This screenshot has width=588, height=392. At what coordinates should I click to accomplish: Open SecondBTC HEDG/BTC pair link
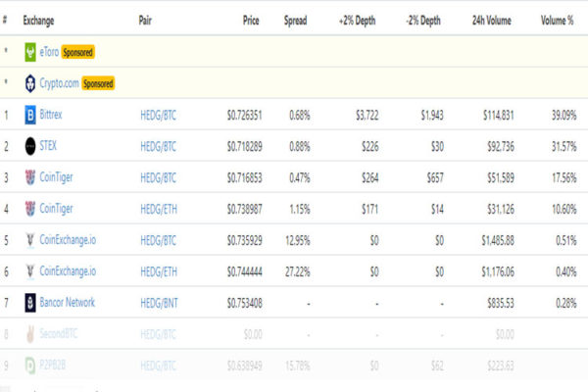(158, 334)
